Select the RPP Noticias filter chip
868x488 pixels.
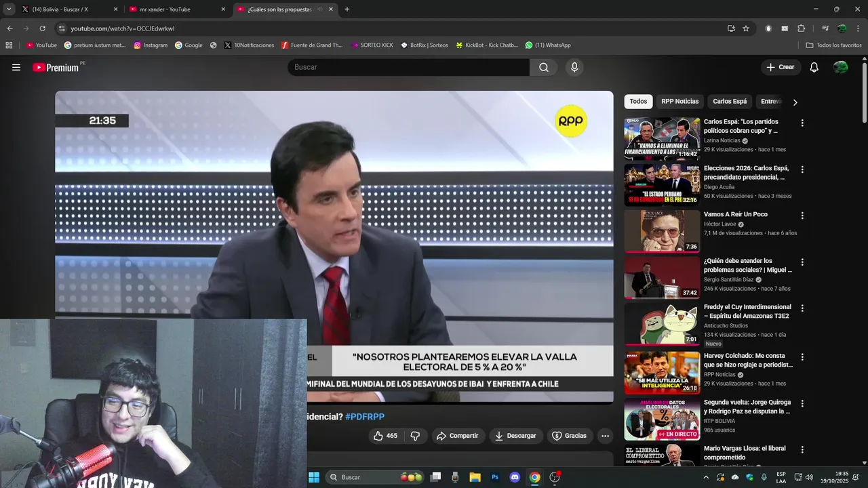point(679,102)
